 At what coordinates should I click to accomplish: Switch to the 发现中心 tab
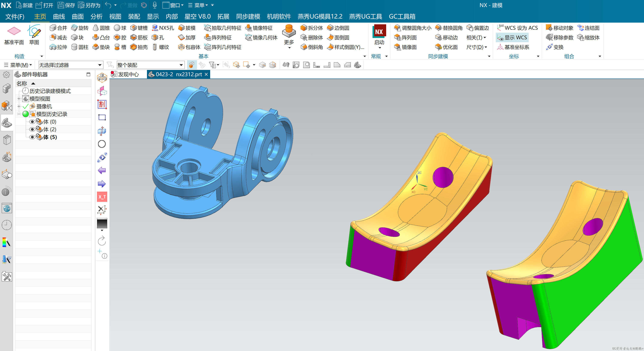click(125, 74)
